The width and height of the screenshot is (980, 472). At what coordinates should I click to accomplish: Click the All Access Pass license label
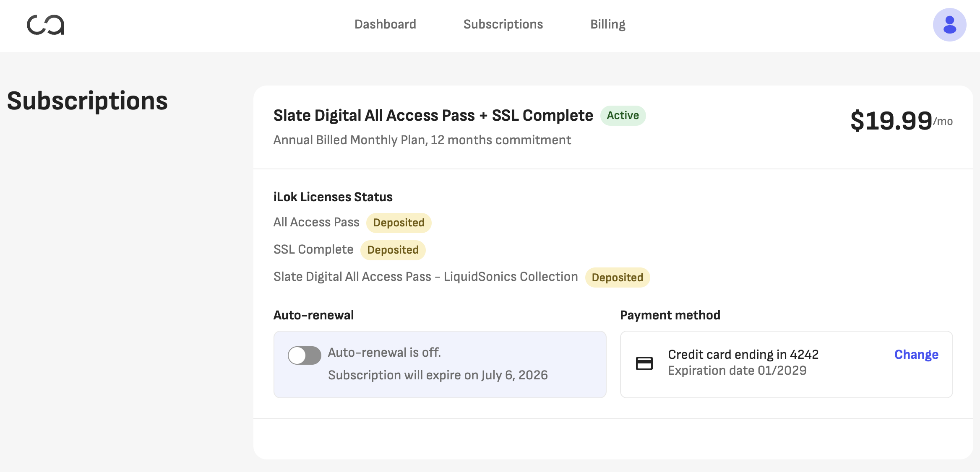(316, 222)
